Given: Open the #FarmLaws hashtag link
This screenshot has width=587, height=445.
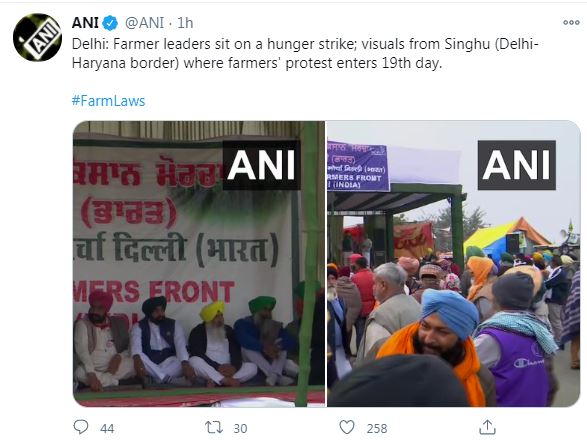Looking at the screenshot, I should pos(108,101).
